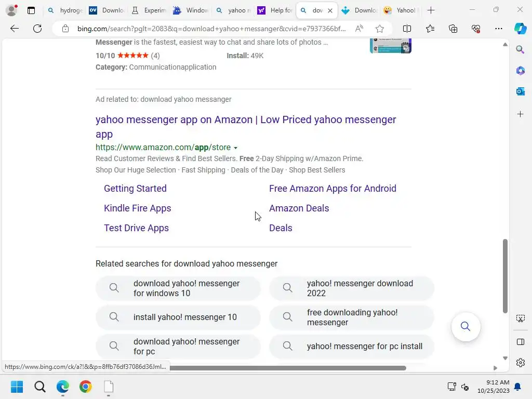Viewport: 532px width, 399px height.
Task: Add a new sidebar app with plus
Action: click(520, 114)
